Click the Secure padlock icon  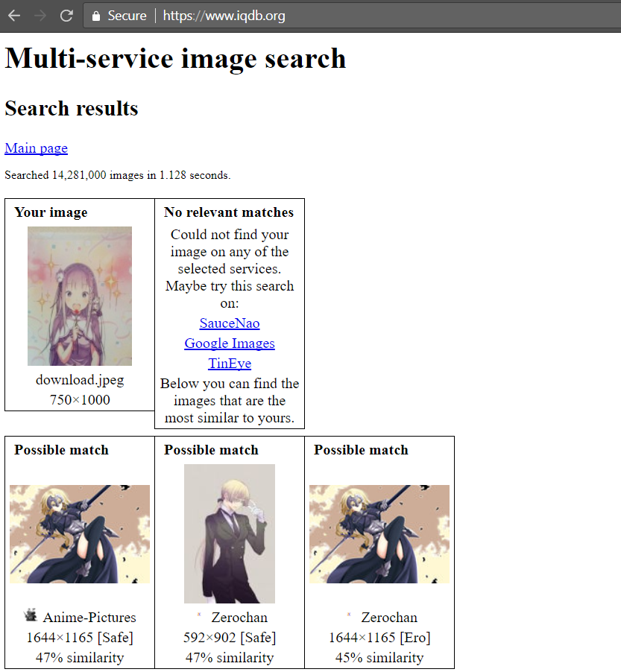[96, 16]
